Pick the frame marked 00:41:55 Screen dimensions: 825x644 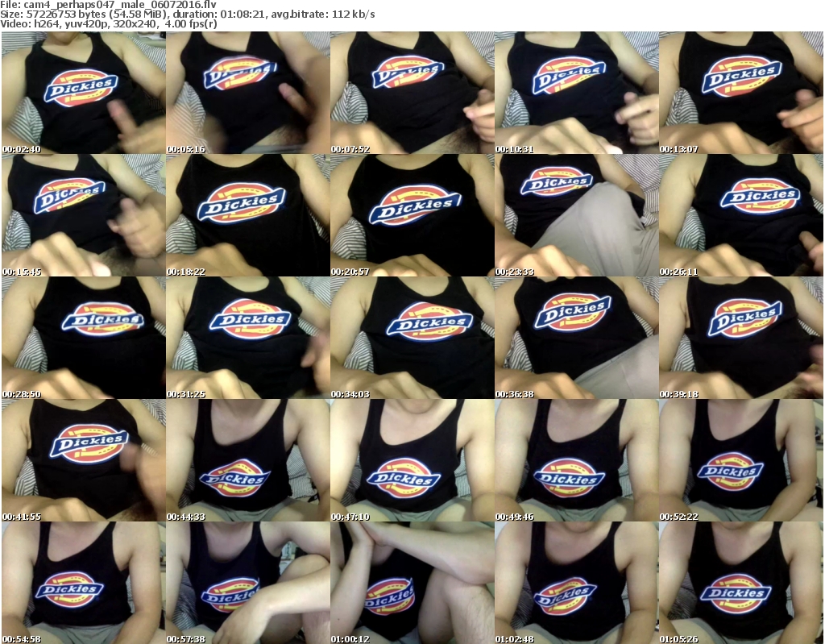tap(84, 460)
